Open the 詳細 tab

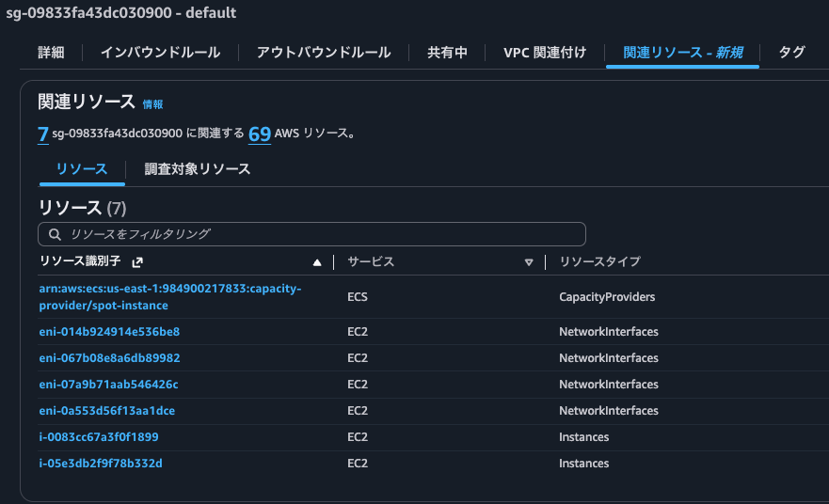[52, 53]
